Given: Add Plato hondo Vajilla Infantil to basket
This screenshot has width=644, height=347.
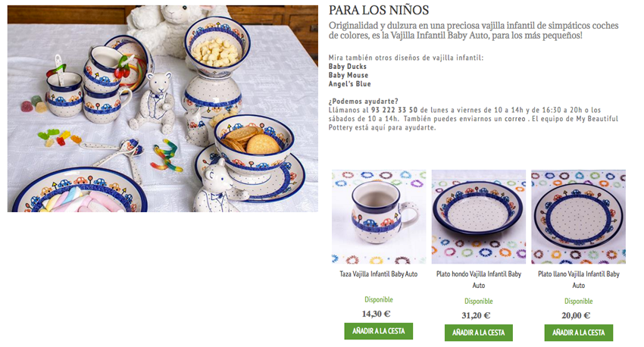Looking at the screenshot, I should pos(479,333).
